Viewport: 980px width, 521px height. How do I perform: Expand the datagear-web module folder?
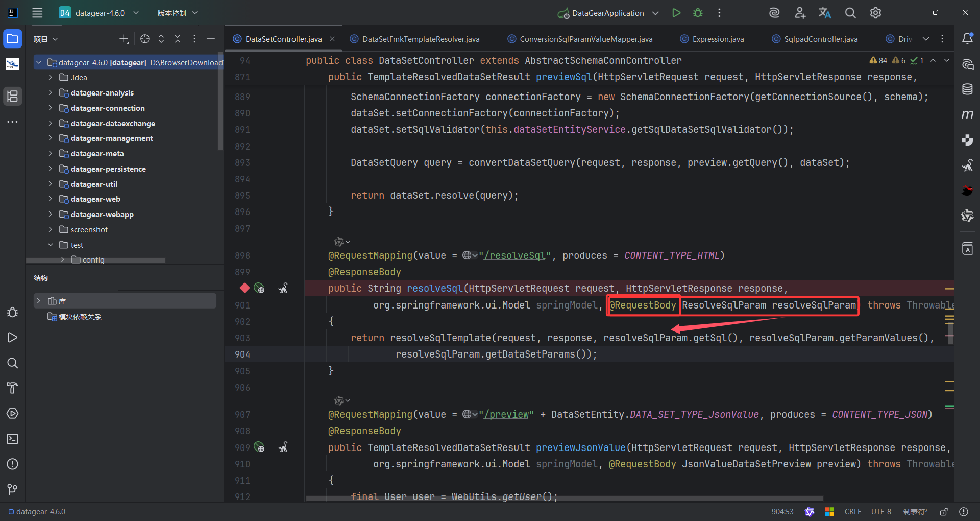point(50,199)
